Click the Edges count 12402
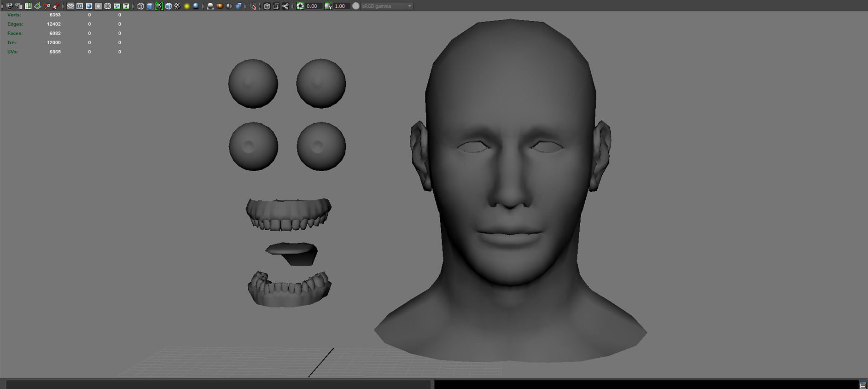 54,24
